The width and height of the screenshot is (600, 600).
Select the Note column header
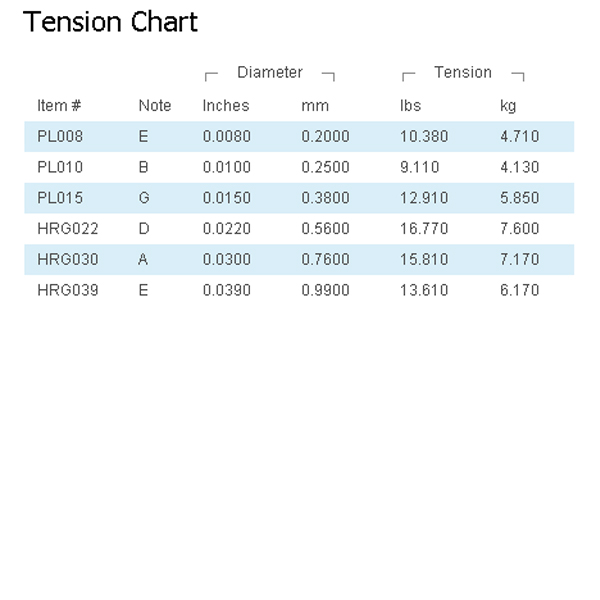coord(155,105)
